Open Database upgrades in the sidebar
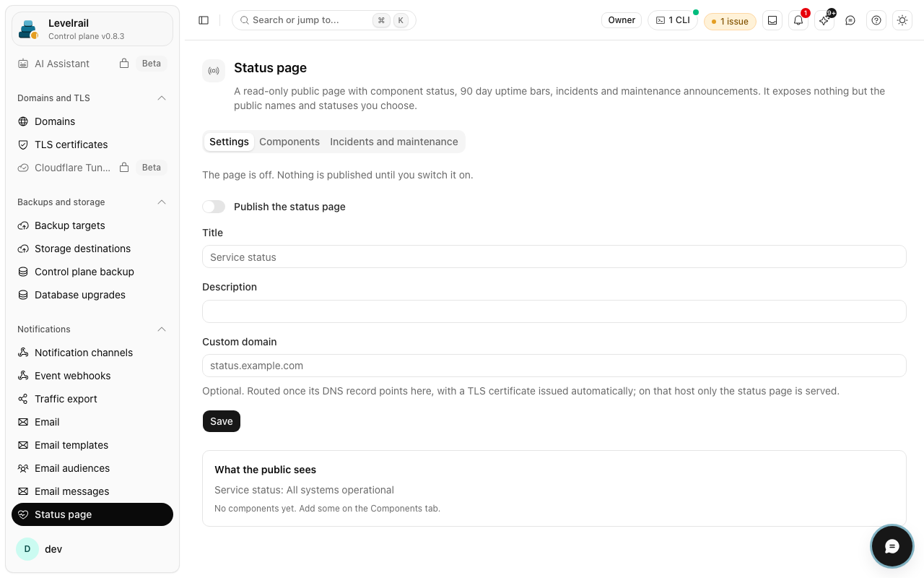This screenshot has width=924, height=578. click(x=92, y=295)
